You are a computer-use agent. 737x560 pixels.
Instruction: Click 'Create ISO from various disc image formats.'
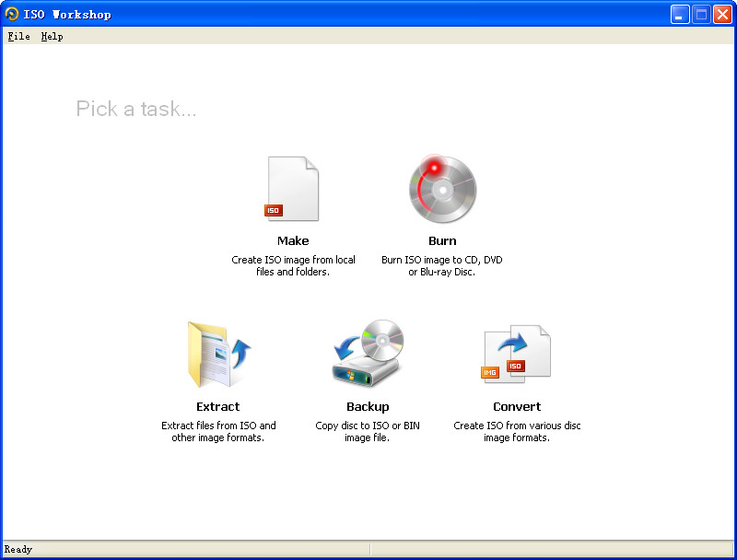517,432
